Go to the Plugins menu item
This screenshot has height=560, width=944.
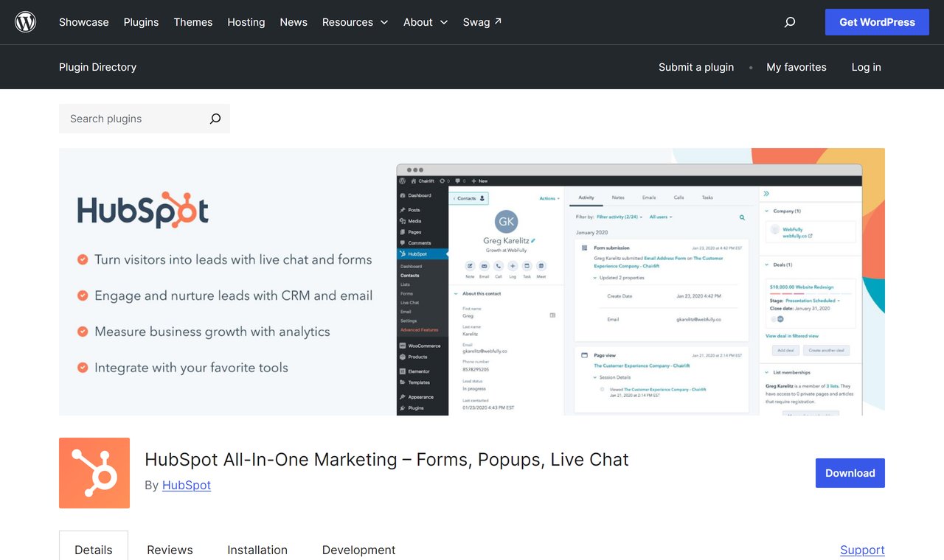click(x=141, y=22)
